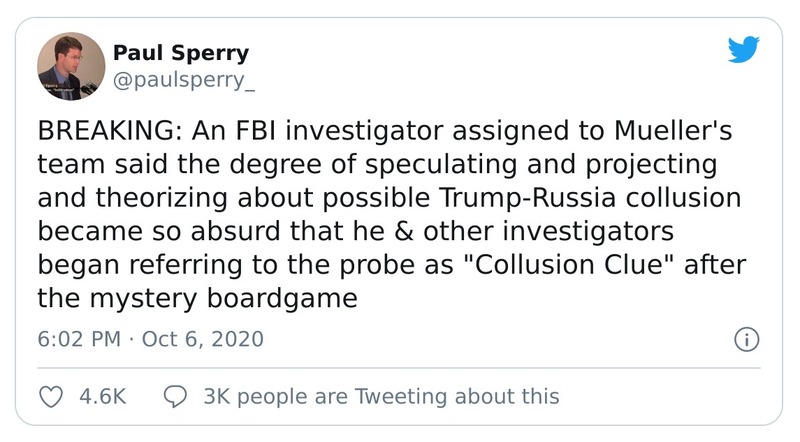The image size is (800, 442).
Task: Click the Paul Sperry display name
Action: pos(181,52)
